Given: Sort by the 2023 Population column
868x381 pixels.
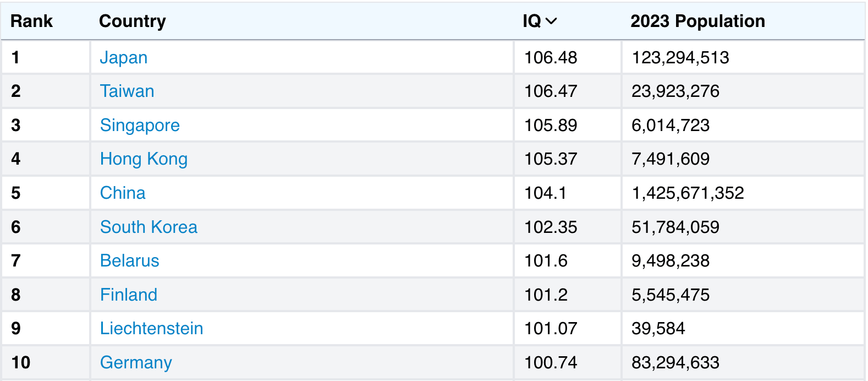Looking at the screenshot, I should [x=697, y=21].
